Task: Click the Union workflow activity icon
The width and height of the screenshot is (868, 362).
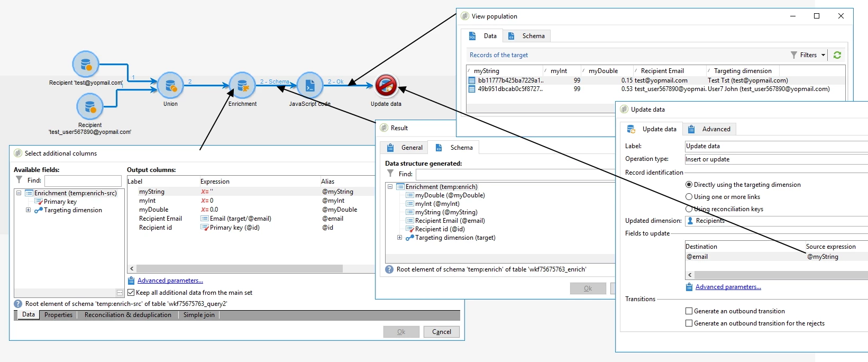Action: pos(170,85)
